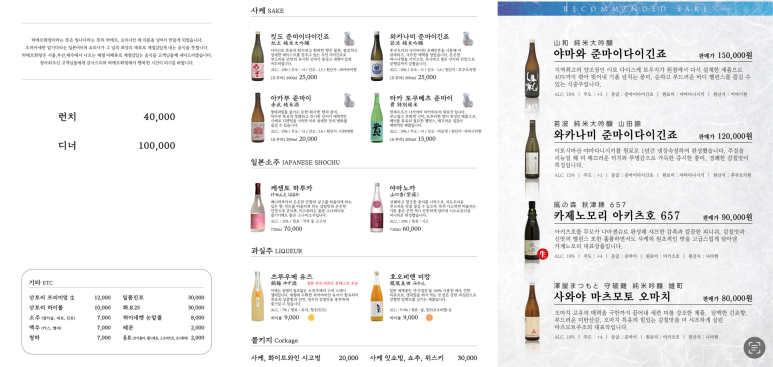The height and width of the screenshot is (367, 773).
Task: Click the 콜키지 Corkage section heading
Action: [x=274, y=340]
